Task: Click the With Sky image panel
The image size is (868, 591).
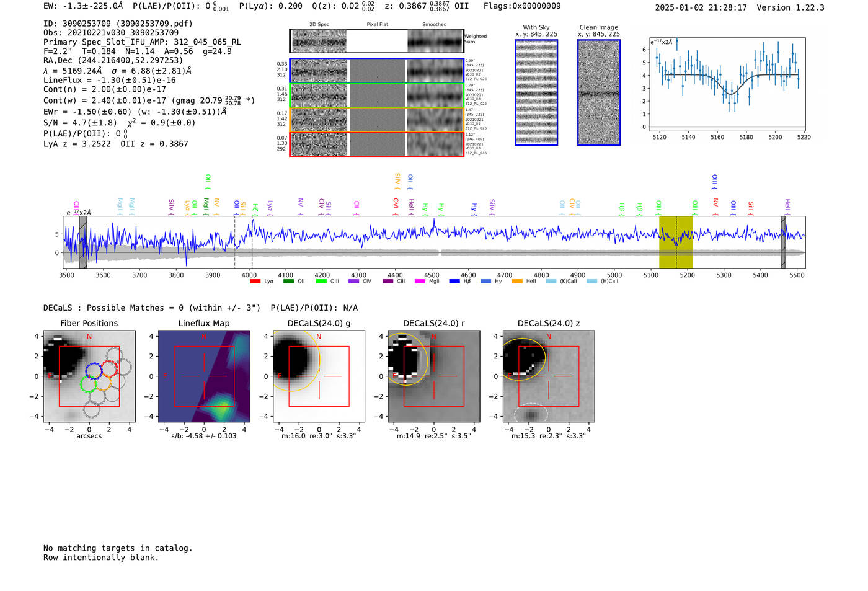Action: point(536,92)
